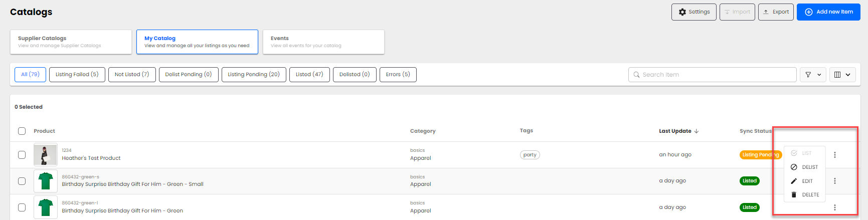Open the kebab menu for the Green - Small row

[x=834, y=181]
